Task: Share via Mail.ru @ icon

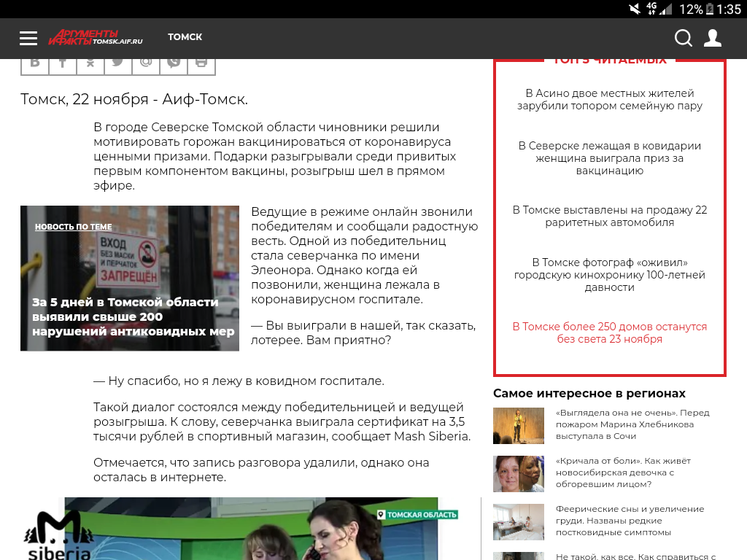Action: point(146,66)
